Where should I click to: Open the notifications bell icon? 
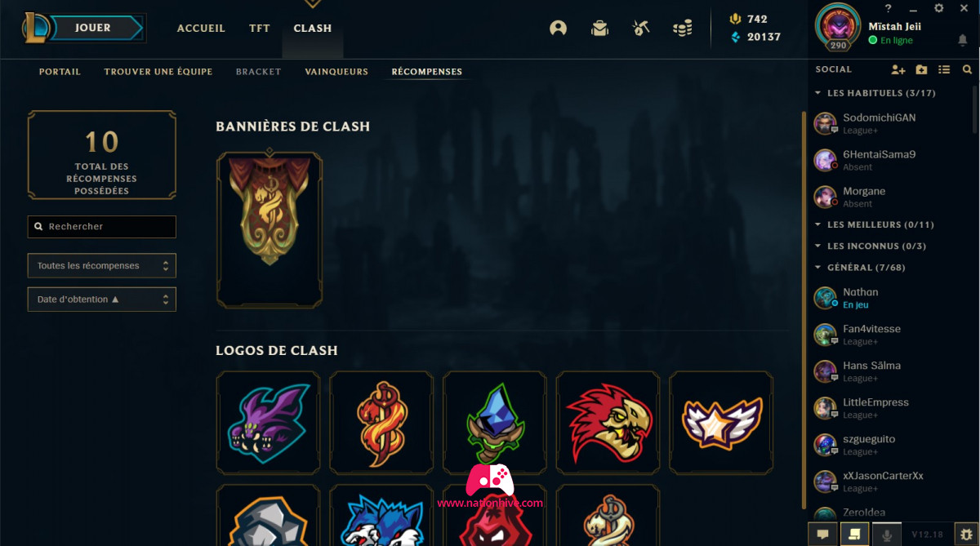pos(963,40)
